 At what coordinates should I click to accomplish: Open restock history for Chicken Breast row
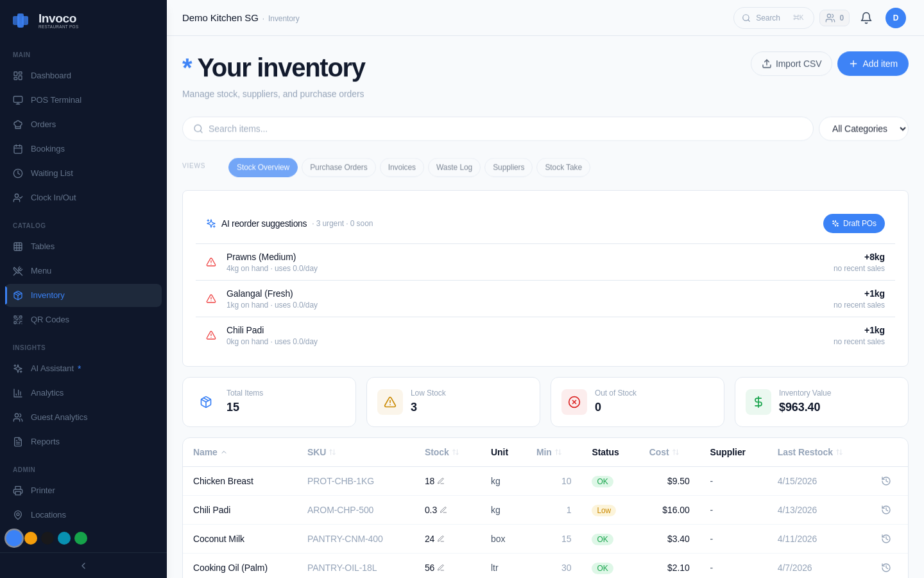(x=886, y=481)
